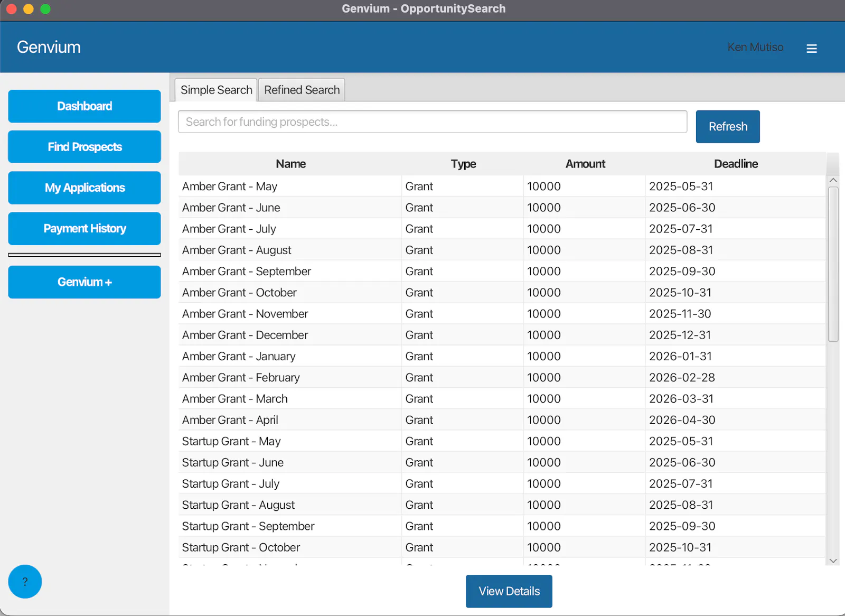View Payment History
The image size is (845, 616).
coord(84,228)
